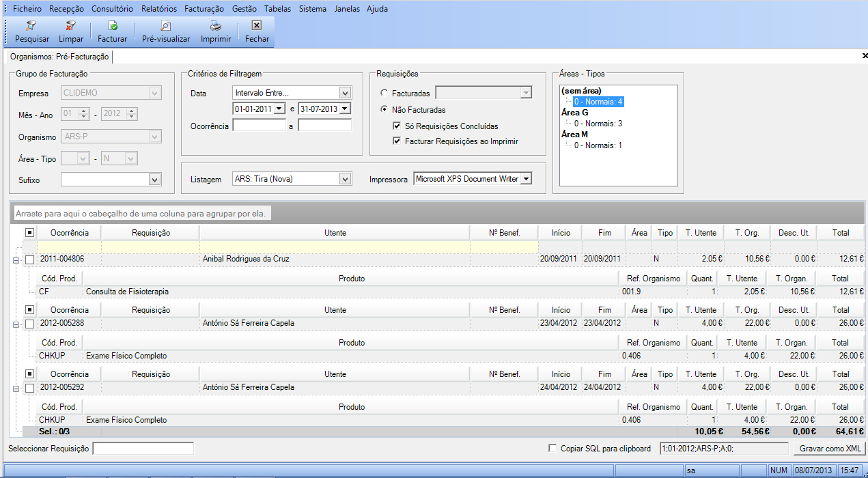Click the Fechar toolbar icon
Viewport: 868px width, 478px height.
tap(257, 26)
